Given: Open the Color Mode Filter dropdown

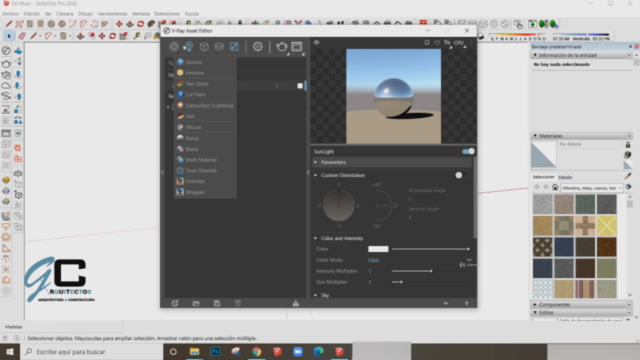Looking at the screenshot, I should [419, 260].
